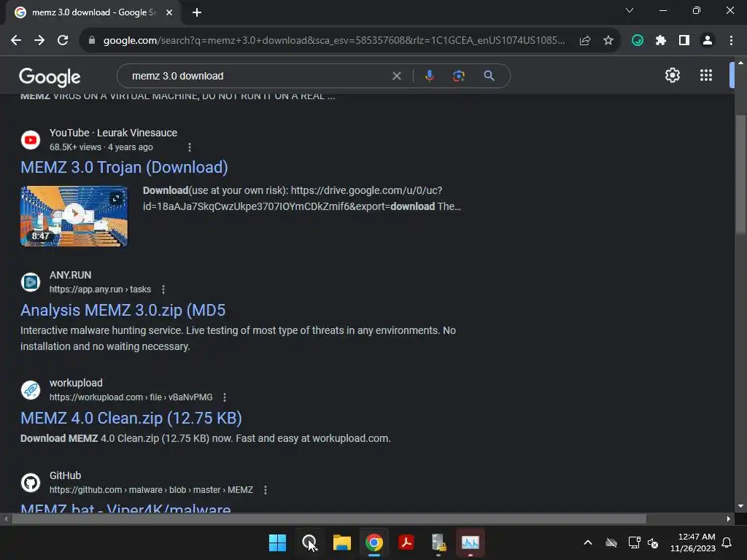Click the YouTube result favicon

[x=31, y=140]
